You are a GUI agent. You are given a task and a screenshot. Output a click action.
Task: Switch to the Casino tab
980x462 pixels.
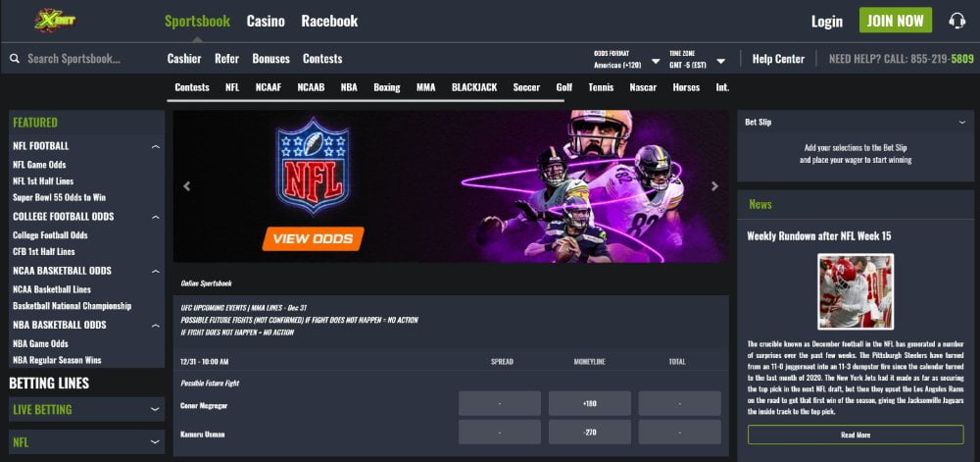click(266, 22)
